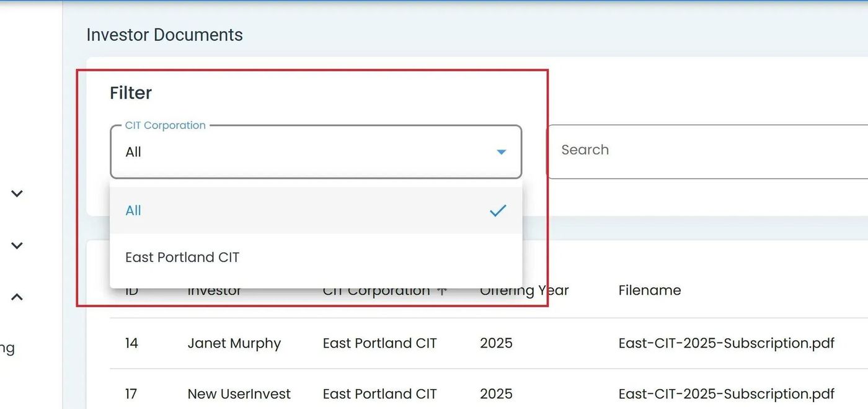Open East-CIT-2025-Subscription.pdf for New UserInvest
The image size is (868, 409).
click(x=726, y=393)
